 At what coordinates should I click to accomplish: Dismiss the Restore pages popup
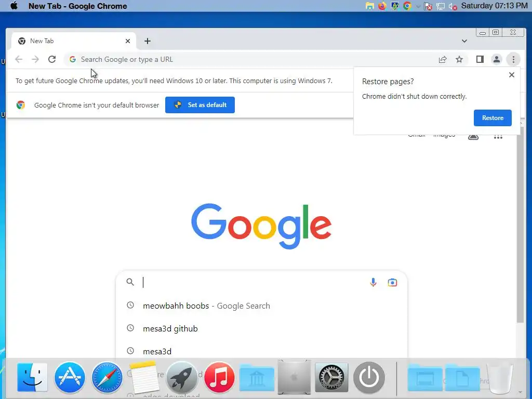(512, 75)
